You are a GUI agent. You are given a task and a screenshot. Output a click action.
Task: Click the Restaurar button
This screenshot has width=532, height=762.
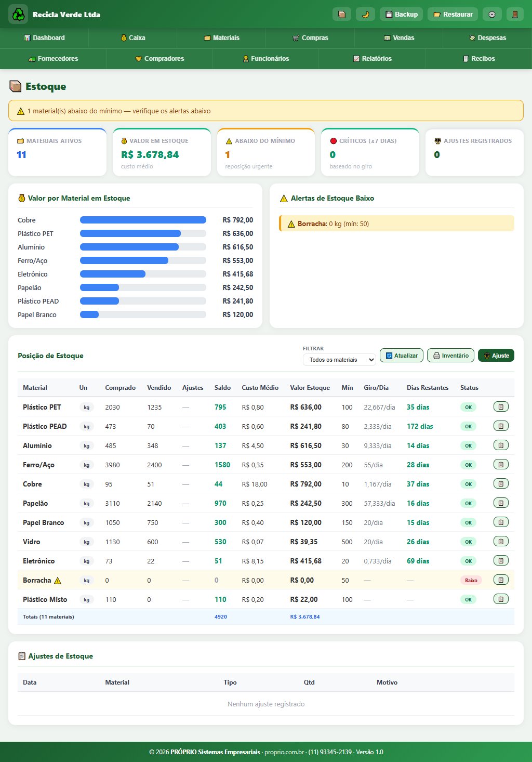point(453,14)
